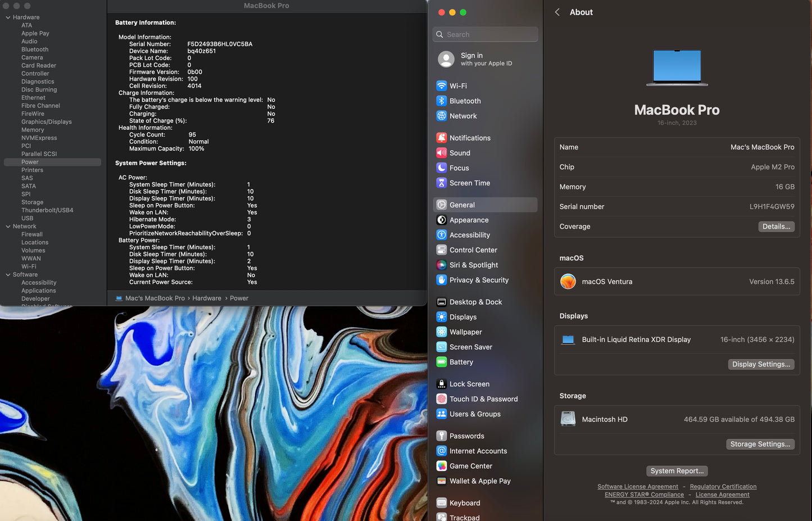The height and width of the screenshot is (521, 812).
Task: Go back using the About back chevron
Action: click(557, 12)
